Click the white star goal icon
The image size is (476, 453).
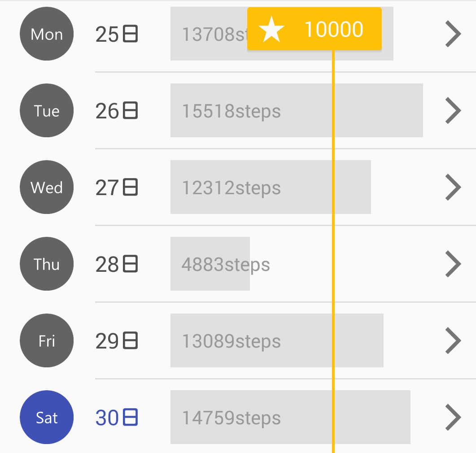(x=271, y=30)
